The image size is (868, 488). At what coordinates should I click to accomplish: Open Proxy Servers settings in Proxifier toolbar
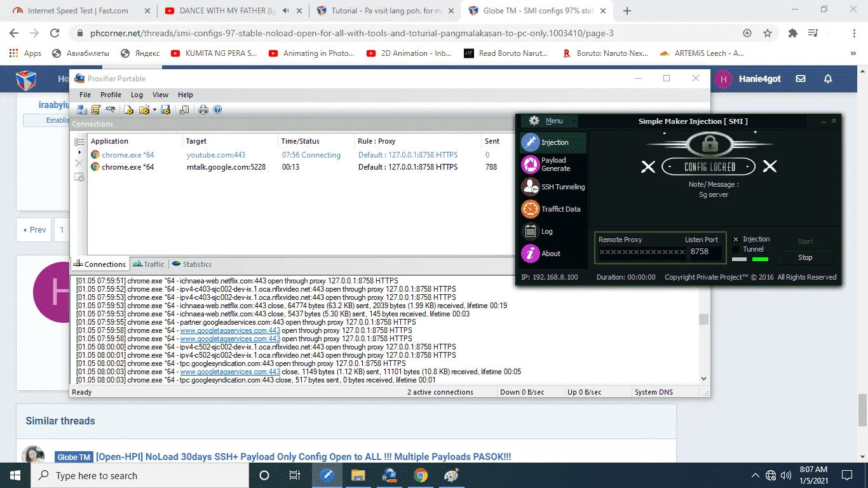(x=82, y=110)
